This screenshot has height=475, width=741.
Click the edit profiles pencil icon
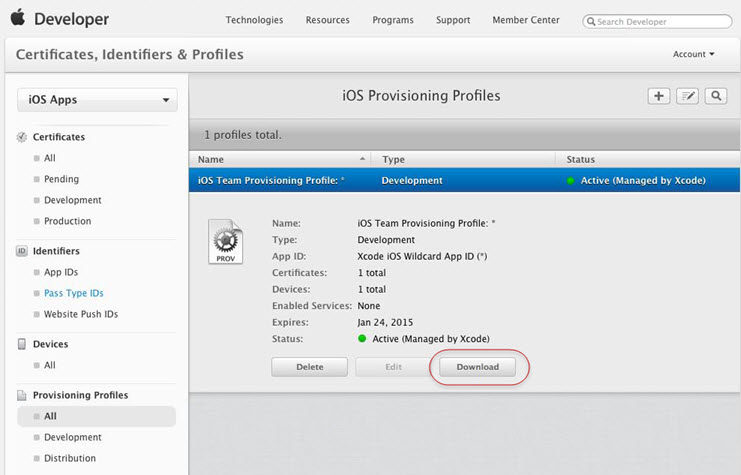[x=687, y=96]
